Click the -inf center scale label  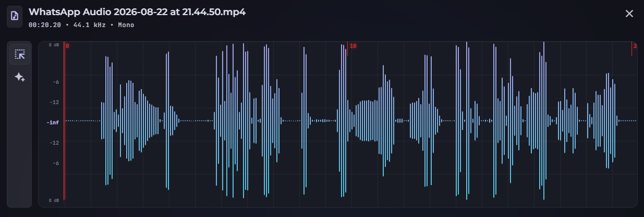[53, 122]
